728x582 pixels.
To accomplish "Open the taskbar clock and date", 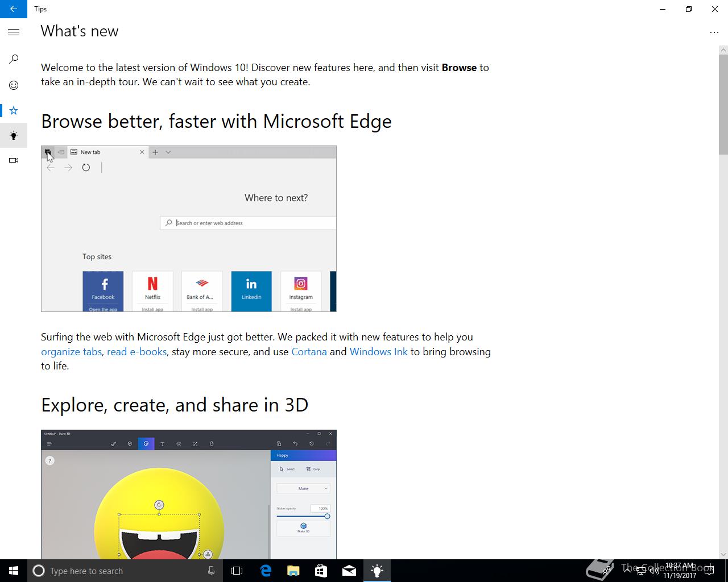I will click(680, 571).
